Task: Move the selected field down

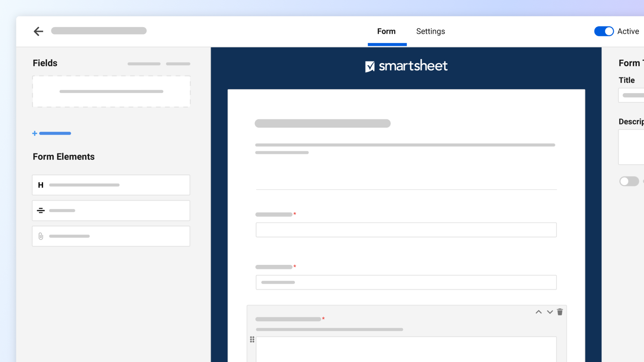Action: click(549, 312)
